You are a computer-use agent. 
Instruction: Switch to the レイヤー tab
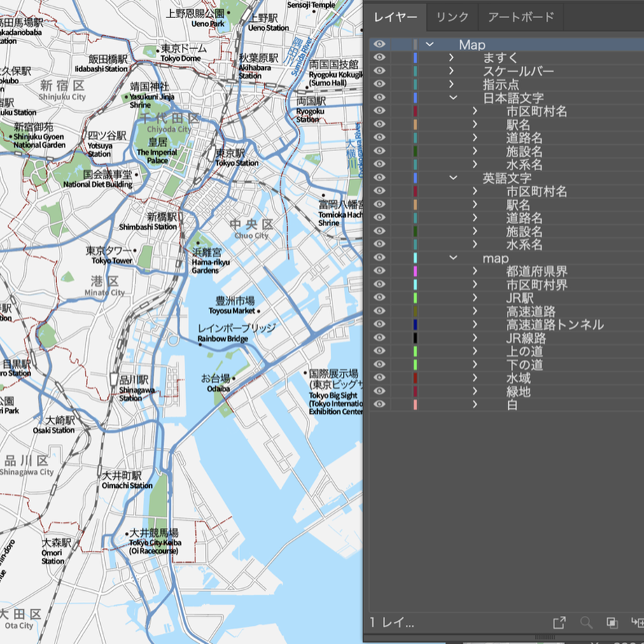pos(395,17)
